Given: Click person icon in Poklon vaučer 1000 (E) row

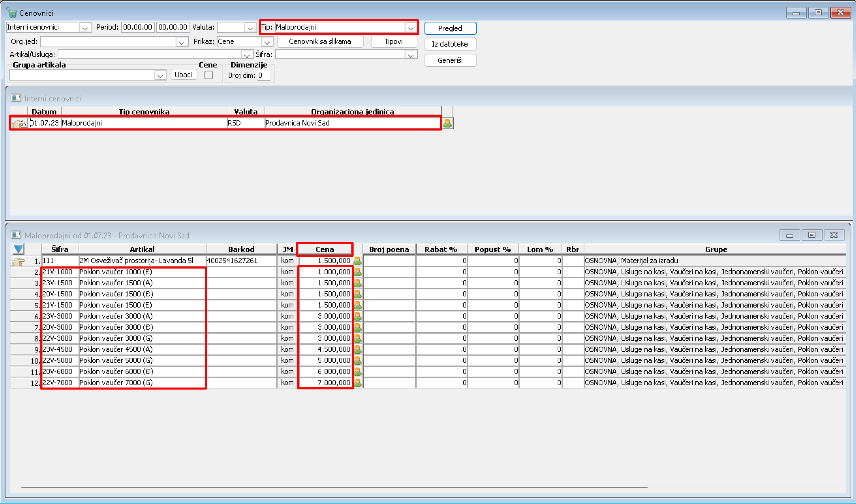Looking at the screenshot, I should [357, 272].
